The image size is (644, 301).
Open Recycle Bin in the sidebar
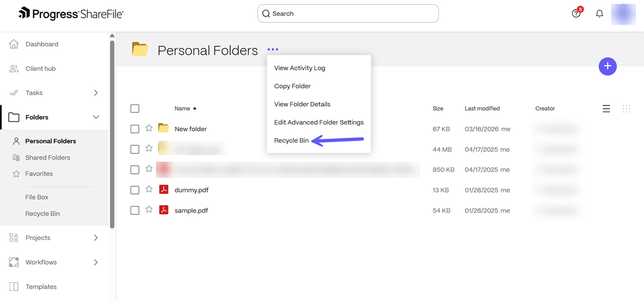click(42, 214)
